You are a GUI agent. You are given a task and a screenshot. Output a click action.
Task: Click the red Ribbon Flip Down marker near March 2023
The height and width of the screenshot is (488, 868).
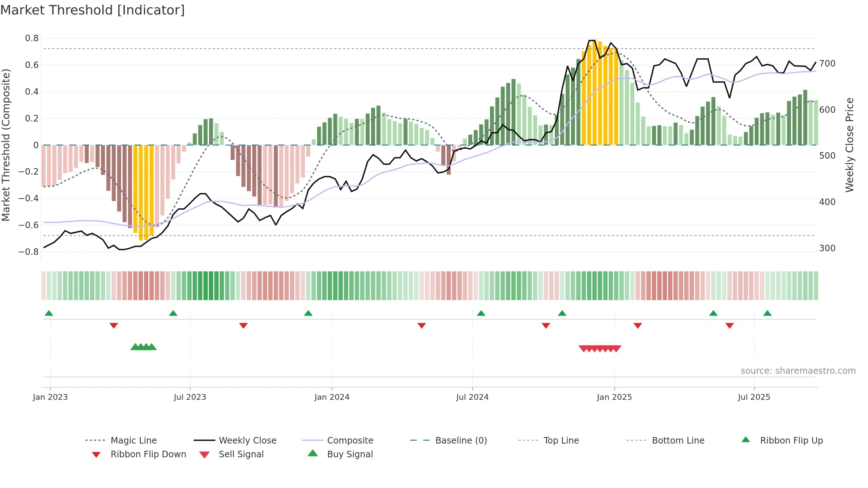pos(114,326)
